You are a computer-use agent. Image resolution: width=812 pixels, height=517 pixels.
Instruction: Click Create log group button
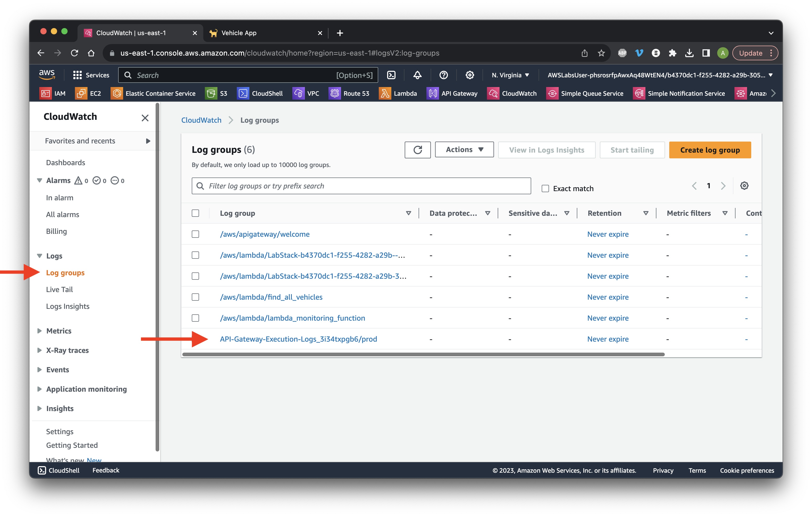pyautogui.click(x=710, y=150)
